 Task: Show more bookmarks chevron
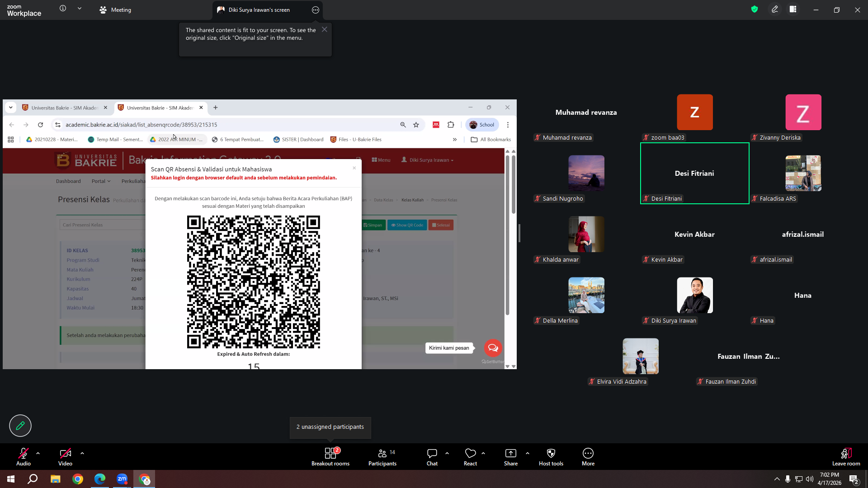point(455,140)
